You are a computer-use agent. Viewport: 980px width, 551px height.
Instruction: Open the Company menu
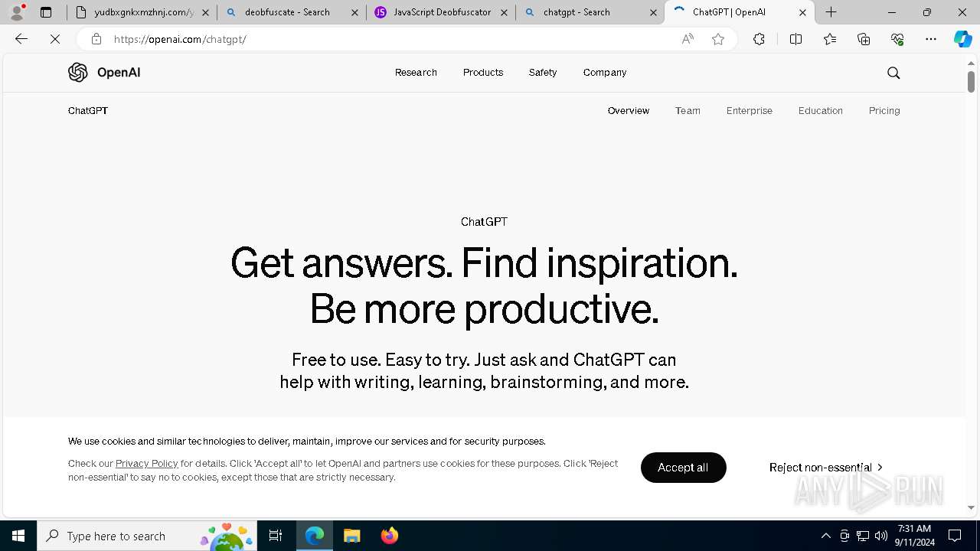coord(605,73)
